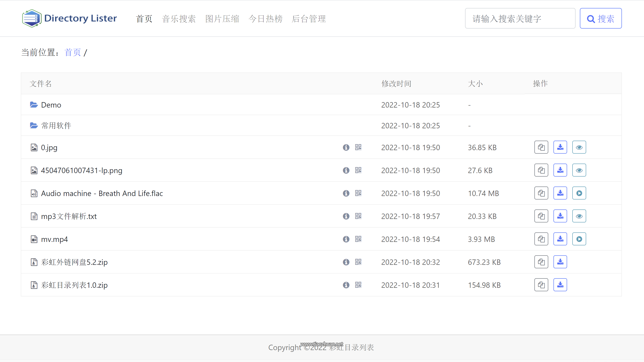Image resolution: width=644 pixels, height=362 pixels.
Task: Copy link of mp3文件解析.txt
Action: pos(541,216)
